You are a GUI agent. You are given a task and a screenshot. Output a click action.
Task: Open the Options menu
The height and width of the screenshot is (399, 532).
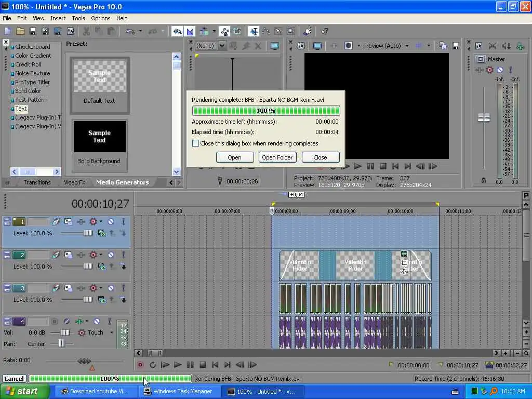click(x=100, y=18)
